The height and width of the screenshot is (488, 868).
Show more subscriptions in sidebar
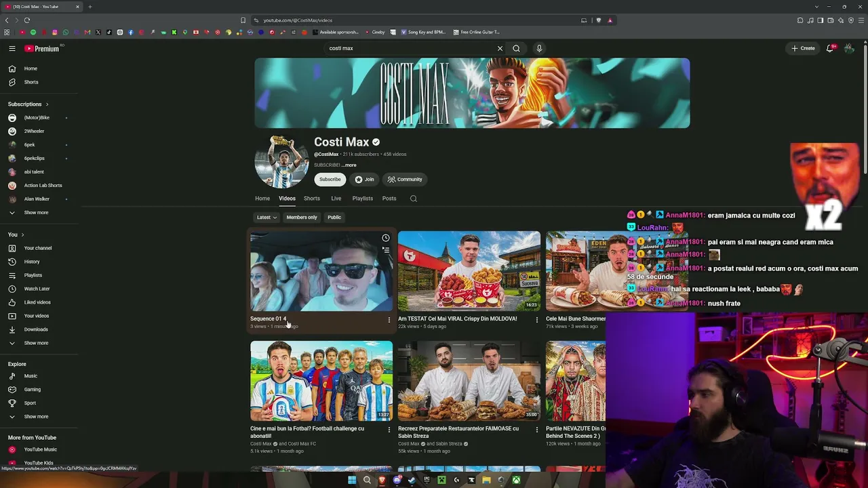(x=36, y=213)
